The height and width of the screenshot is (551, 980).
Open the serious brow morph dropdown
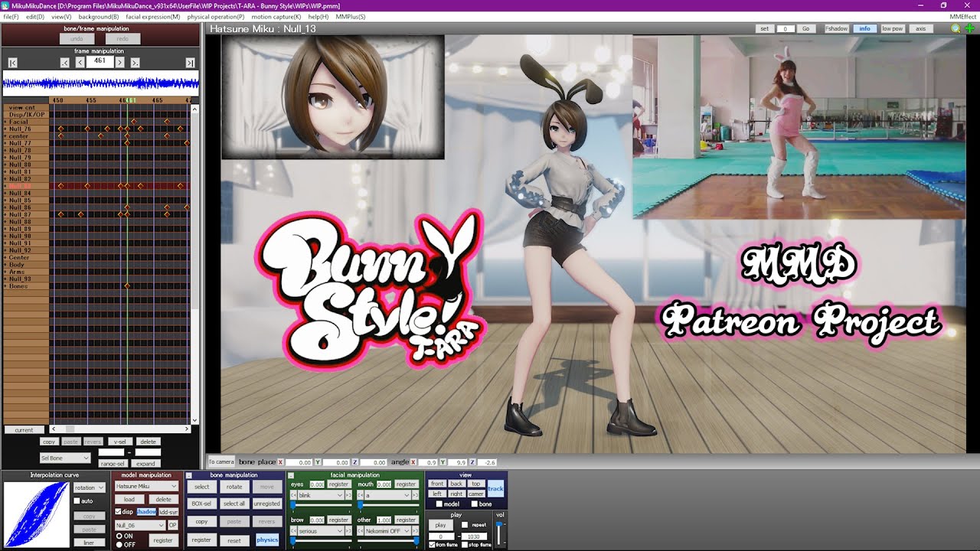pyautogui.click(x=322, y=531)
